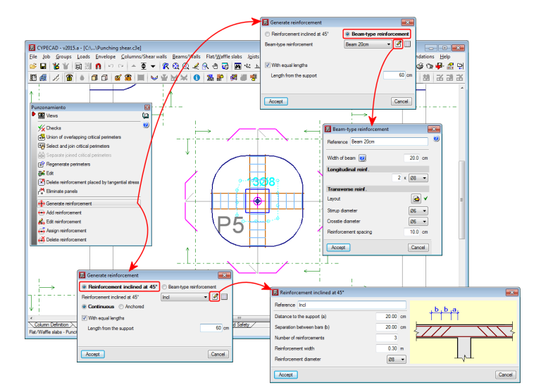The width and height of the screenshot is (541, 392).
Task: Click Accept in 'Reinforcement inclined at 45°' dialog
Action: point(286,375)
